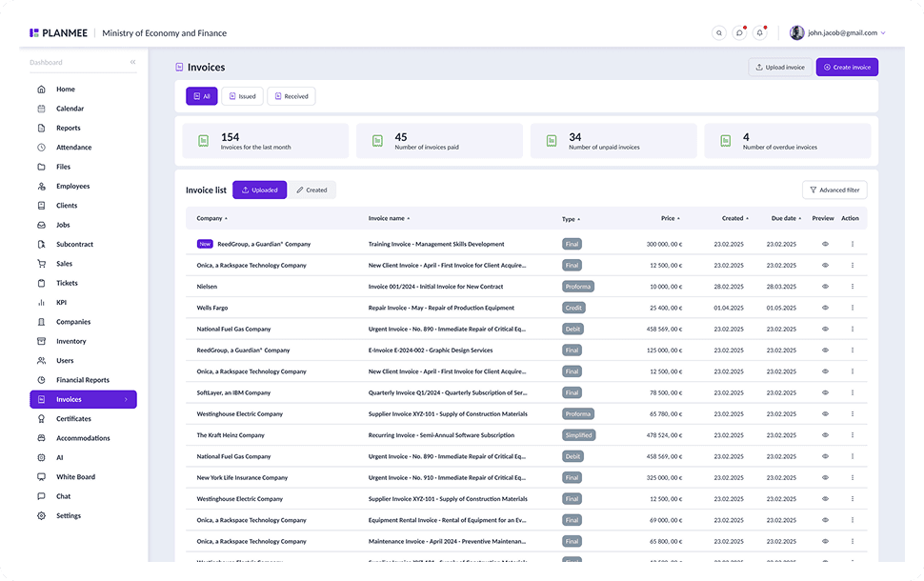Image resolution: width=924 pixels, height=581 pixels.
Task: Open the notifications bell icon
Action: pos(759,33)
